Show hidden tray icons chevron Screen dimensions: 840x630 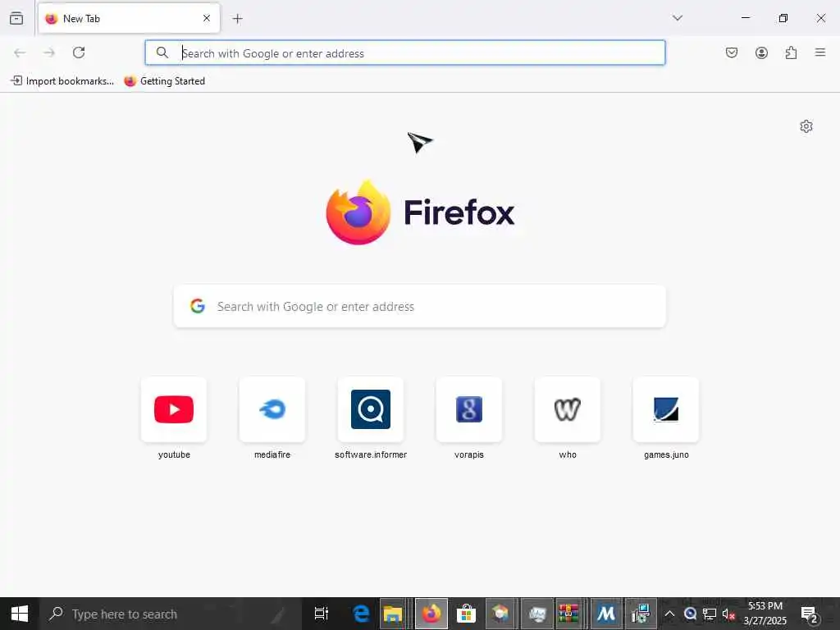click(669, 614)
